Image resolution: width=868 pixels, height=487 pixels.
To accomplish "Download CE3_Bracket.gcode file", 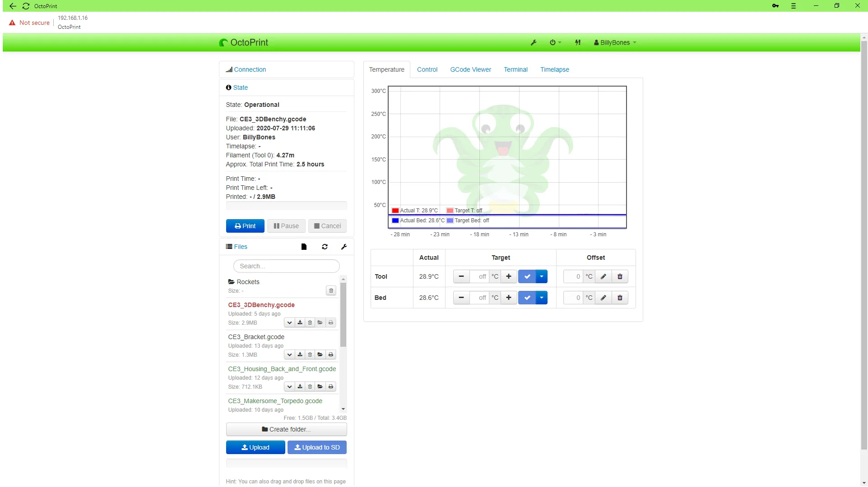I will tap(300, 354).
